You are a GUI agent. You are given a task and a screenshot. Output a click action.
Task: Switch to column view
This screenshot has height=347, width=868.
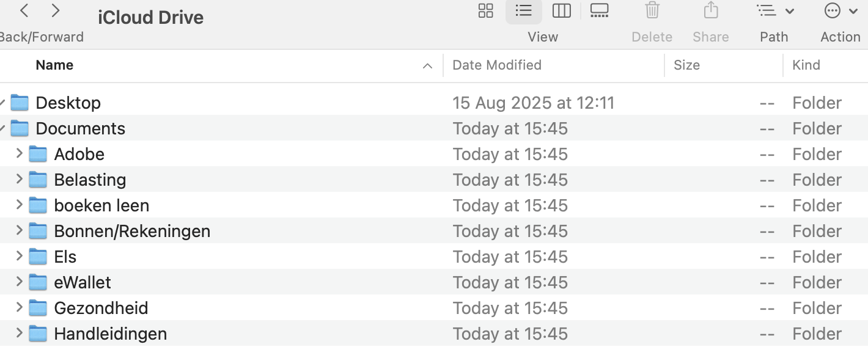[x=561, y=10]
